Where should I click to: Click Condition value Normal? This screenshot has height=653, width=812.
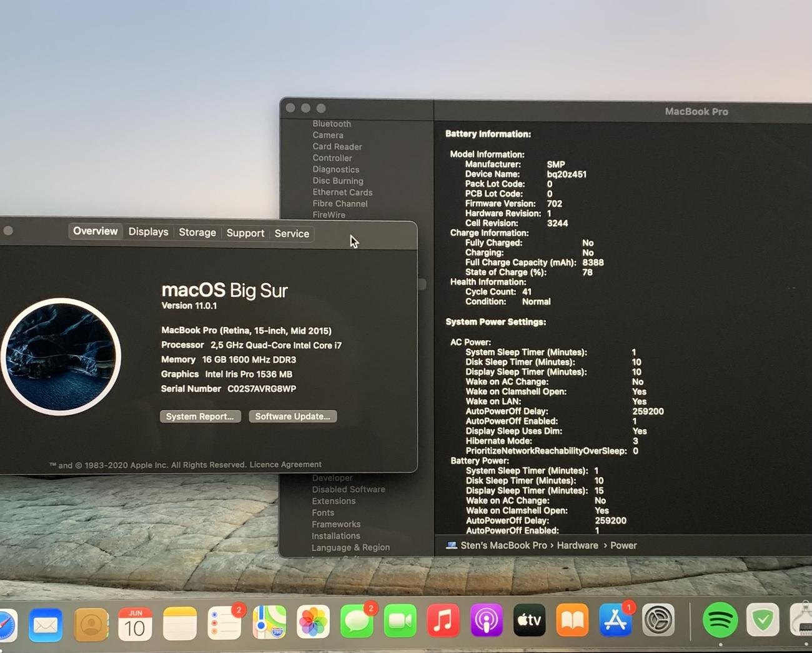click(x=537, y=302)
